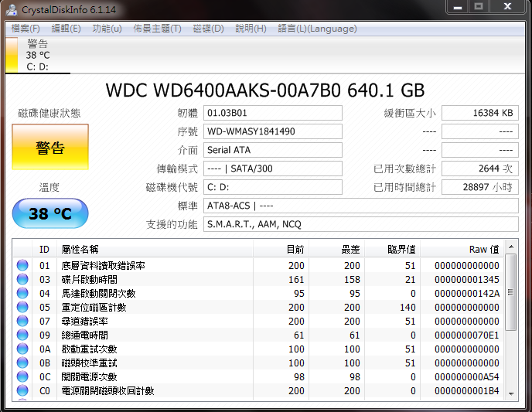Click the S.M.A.R.T., AAM, NCQ features field
The image size is (532, 412).
(x=361, y=224)
